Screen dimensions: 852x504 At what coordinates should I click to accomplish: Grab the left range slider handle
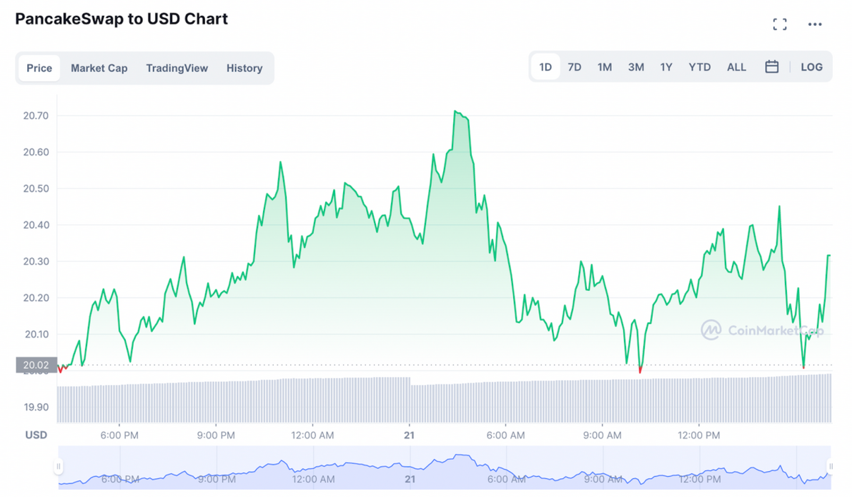click(58, 466)
